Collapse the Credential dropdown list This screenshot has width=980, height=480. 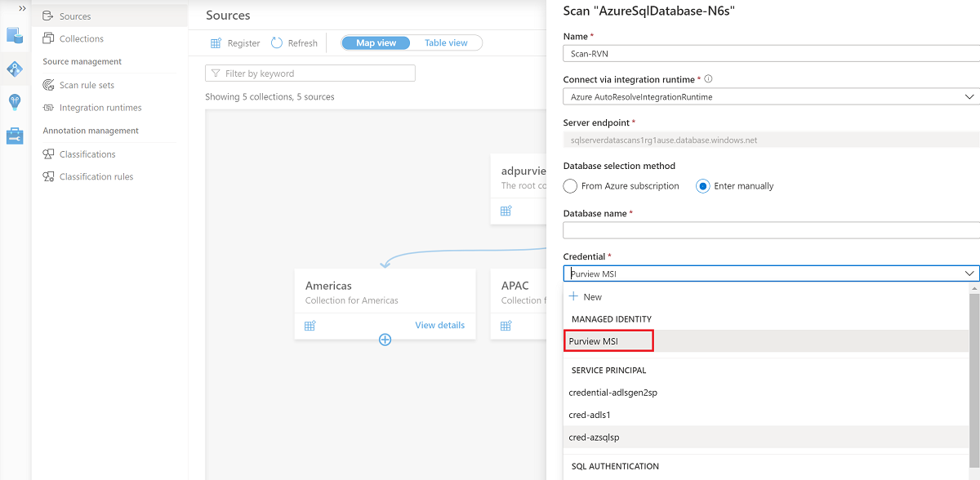(969, 273)
